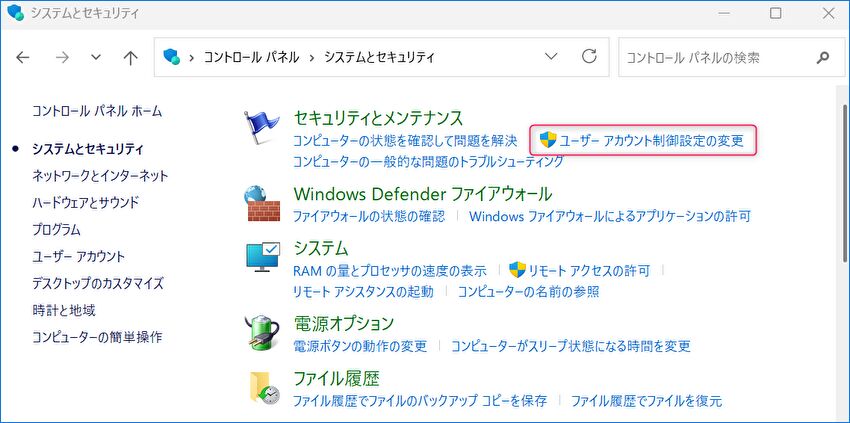Screen dimensions: 850x423
Task: Click the Security and Maintenance flag icon
Action: [262, 128]
